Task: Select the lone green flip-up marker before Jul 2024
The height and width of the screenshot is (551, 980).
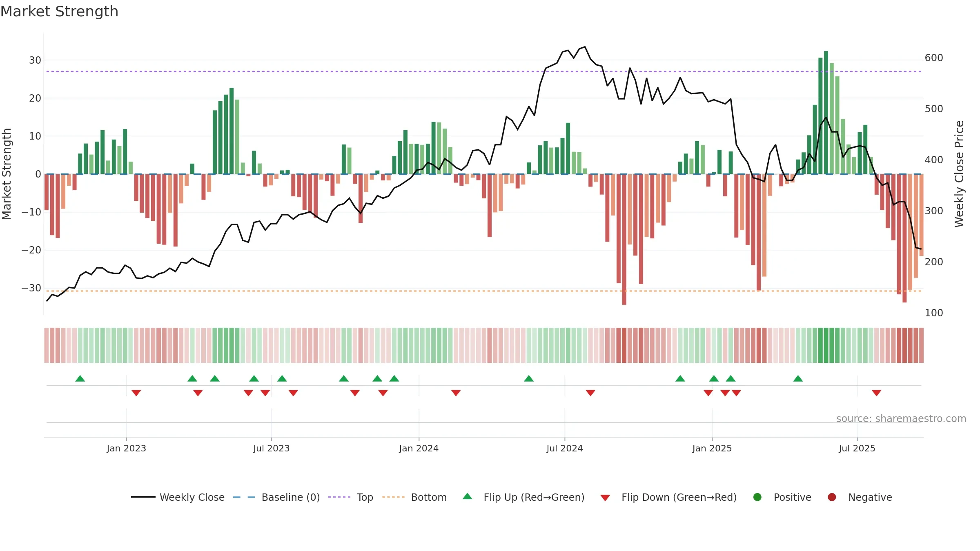Action: (x=529, y=378)
